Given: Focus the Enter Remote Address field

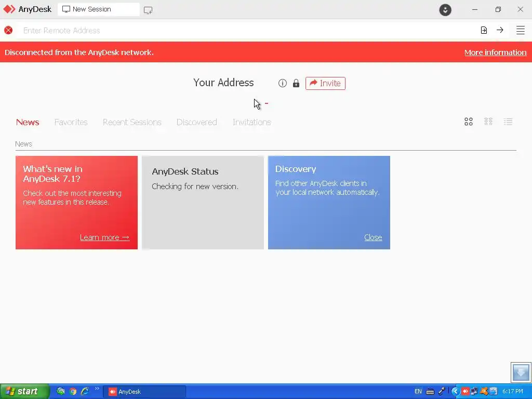Looking at the screenshot, I should point(248,30).
